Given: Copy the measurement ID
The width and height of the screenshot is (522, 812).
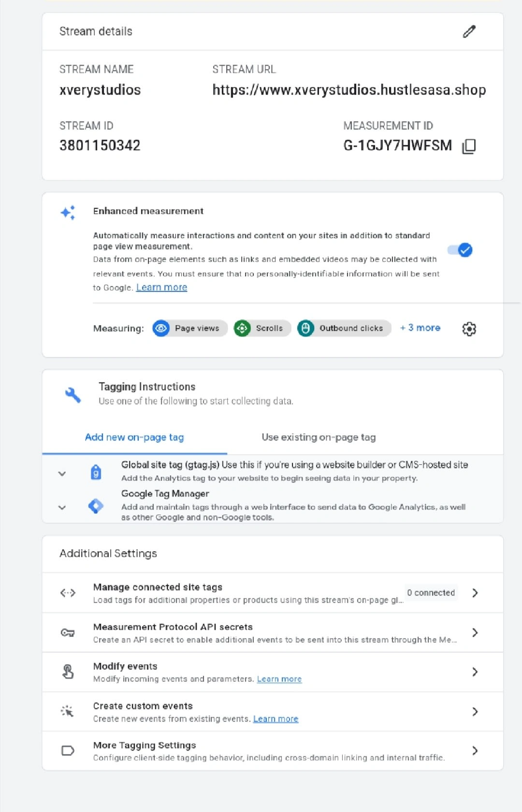Looking at the screenshot, I should pos(469,146).
